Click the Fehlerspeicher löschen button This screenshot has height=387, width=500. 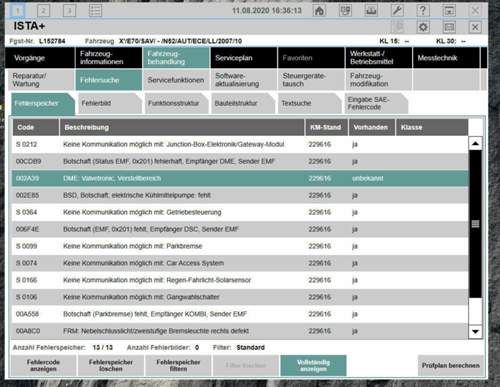tap(111, 365)
